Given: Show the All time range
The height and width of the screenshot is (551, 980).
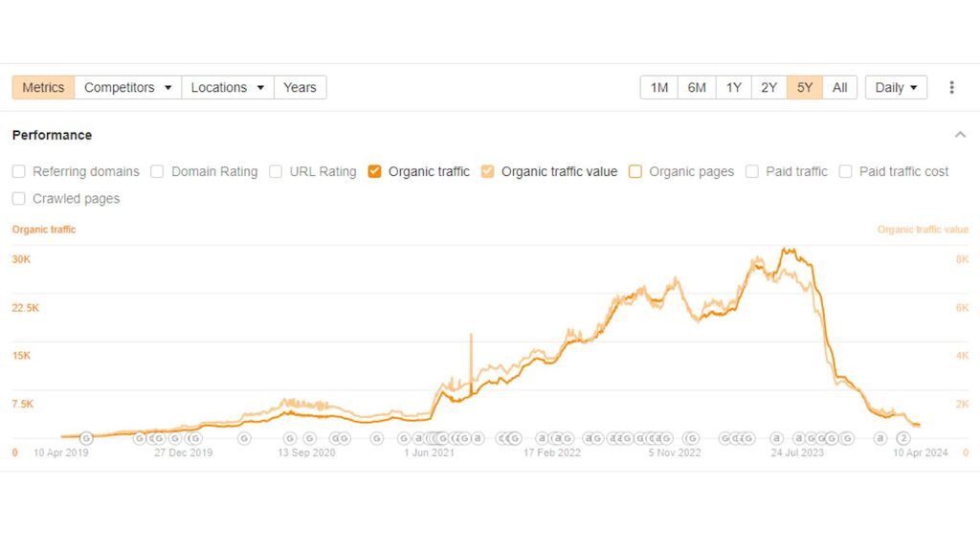Looking at the screenshot, I should 839,88.
